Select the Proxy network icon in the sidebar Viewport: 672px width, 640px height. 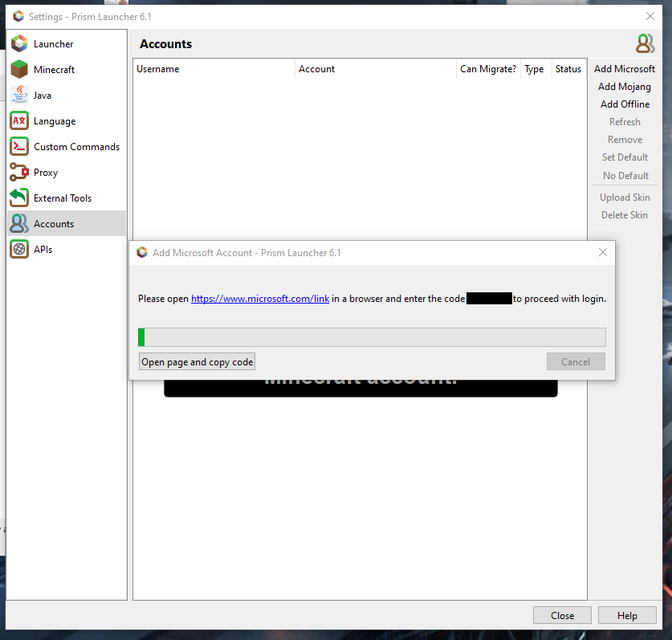tap(18, 172)
